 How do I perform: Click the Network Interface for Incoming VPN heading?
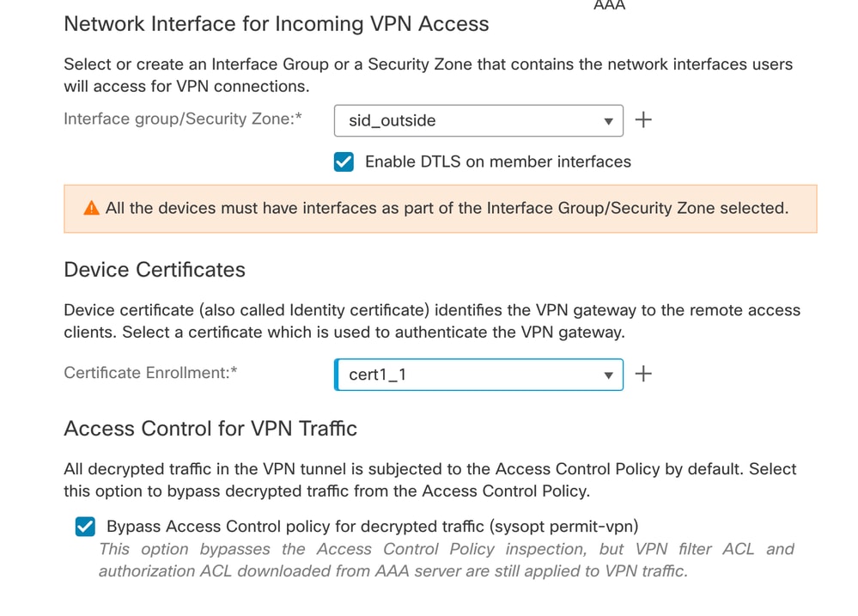[x=277, y=24]
